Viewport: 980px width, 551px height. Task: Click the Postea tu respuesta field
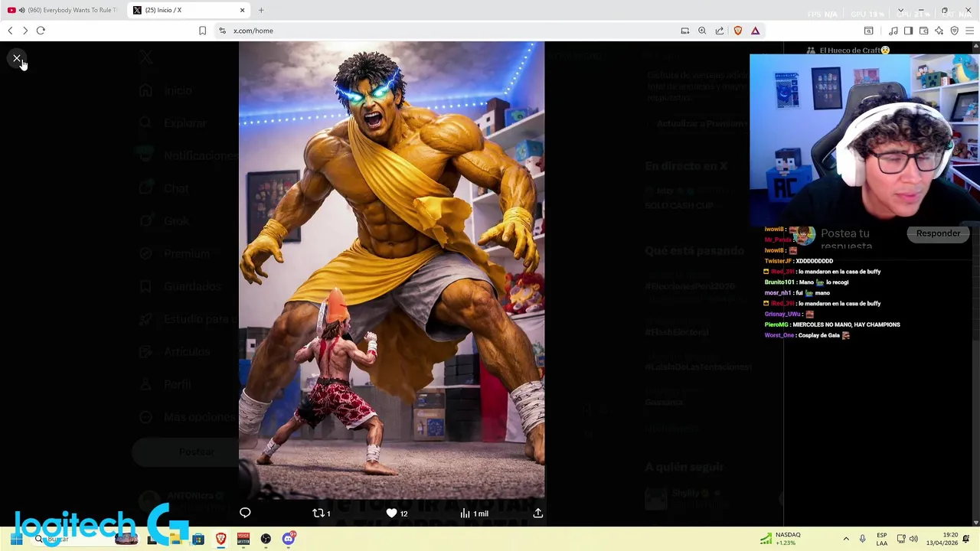(x=847, y=239)
